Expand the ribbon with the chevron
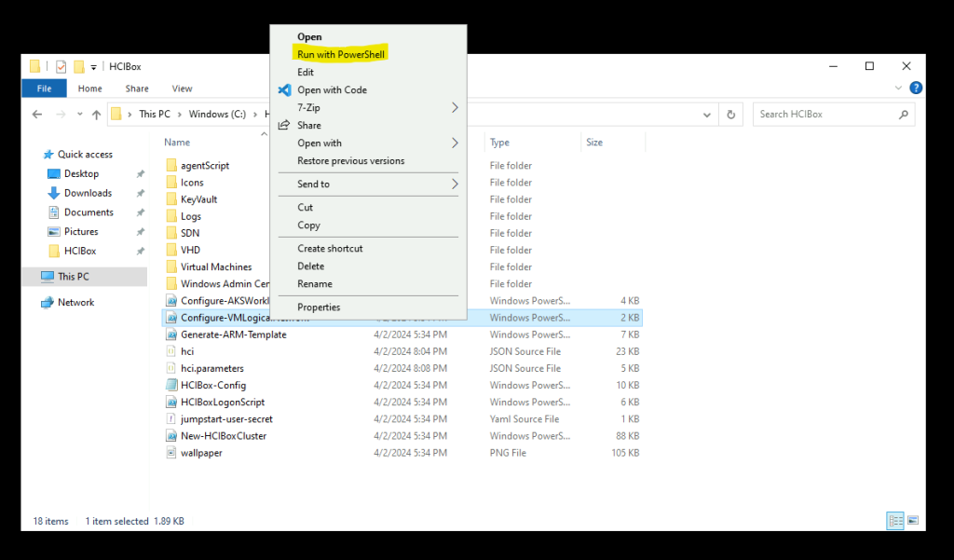 pyautogui.click(x=898, y=89)
